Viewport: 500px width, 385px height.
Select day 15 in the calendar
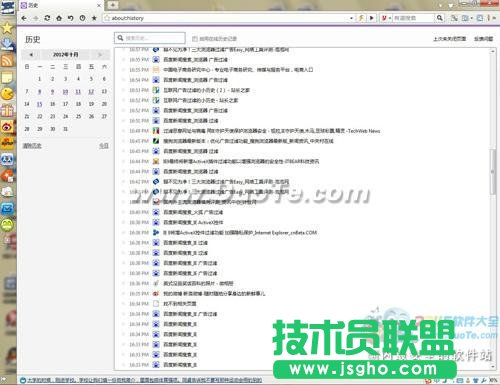click(39, 104)
